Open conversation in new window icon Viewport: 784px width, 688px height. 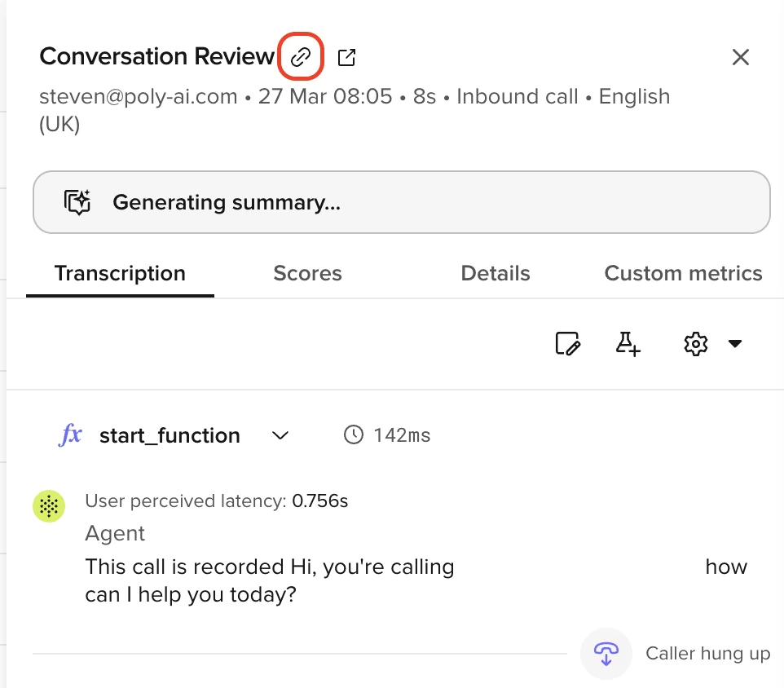(346, 57)
